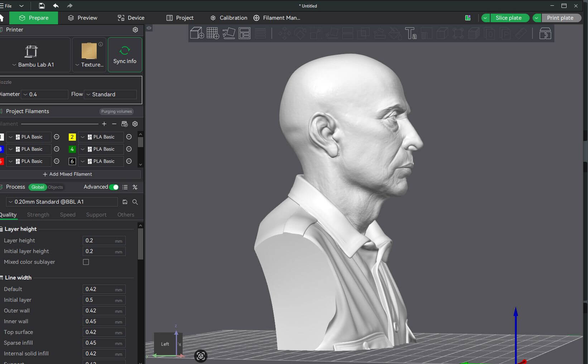
Task: Switch process scope to Objects
Action: [x=56, y=187]
